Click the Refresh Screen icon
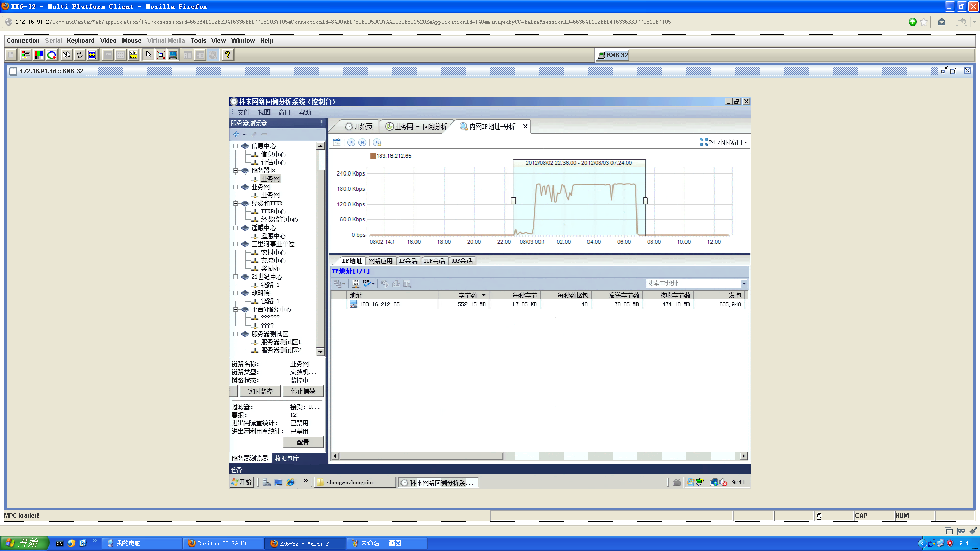 coord(80,55)
